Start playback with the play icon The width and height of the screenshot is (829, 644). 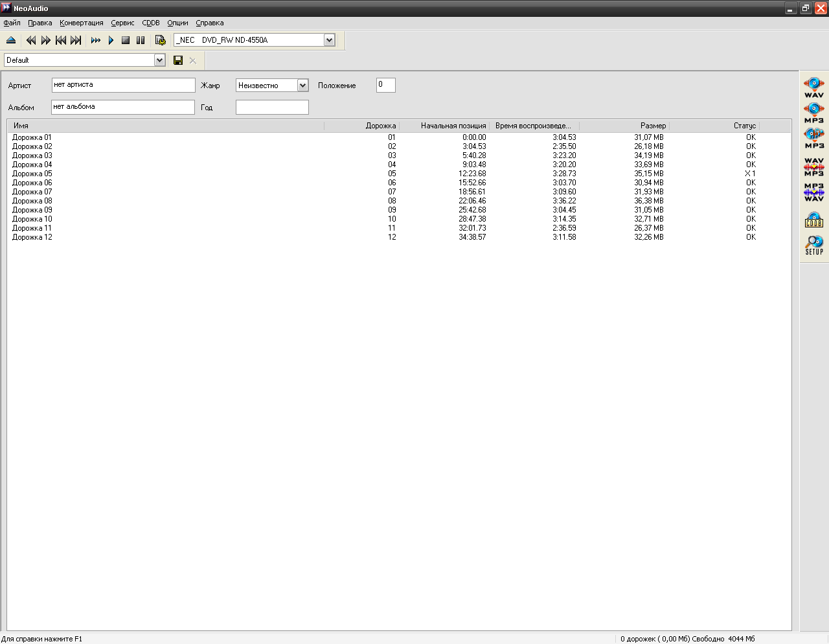111,40
